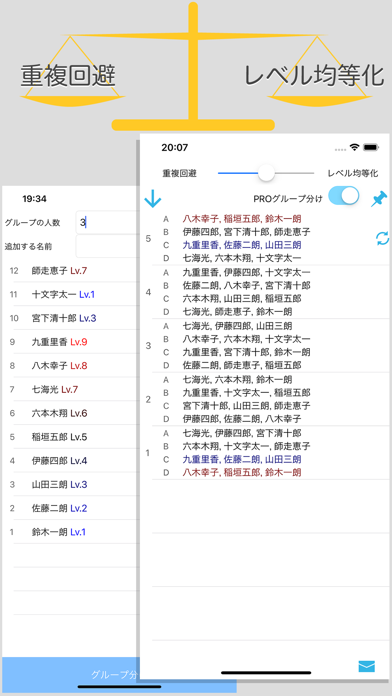392x696 pixels.
Task: Tap the round 4 number label
Action: 148,292
